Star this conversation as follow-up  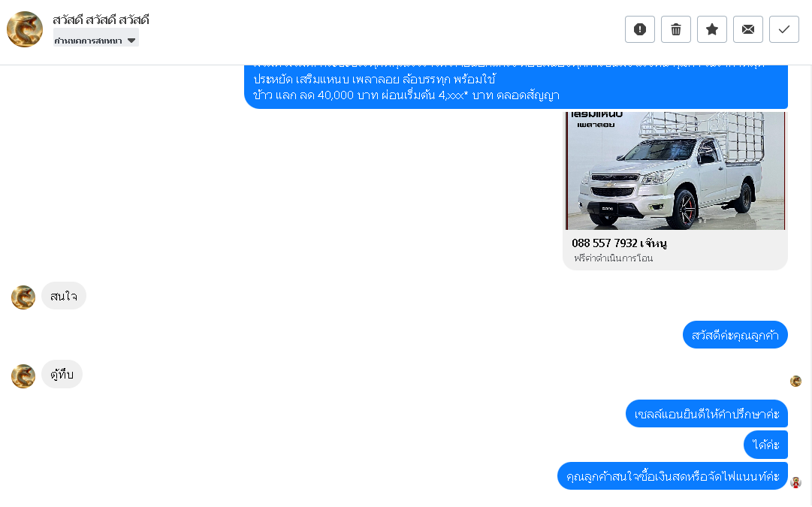point(712,29)
